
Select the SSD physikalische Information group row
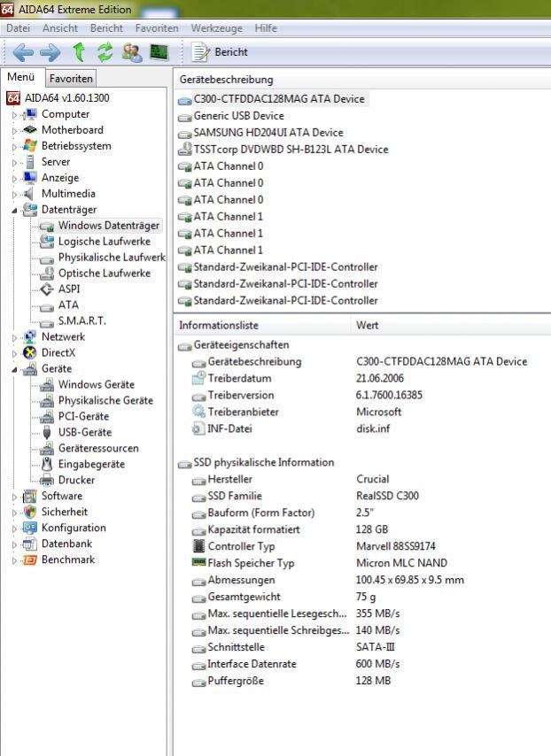pyautogui.click(x=256, y=463)
